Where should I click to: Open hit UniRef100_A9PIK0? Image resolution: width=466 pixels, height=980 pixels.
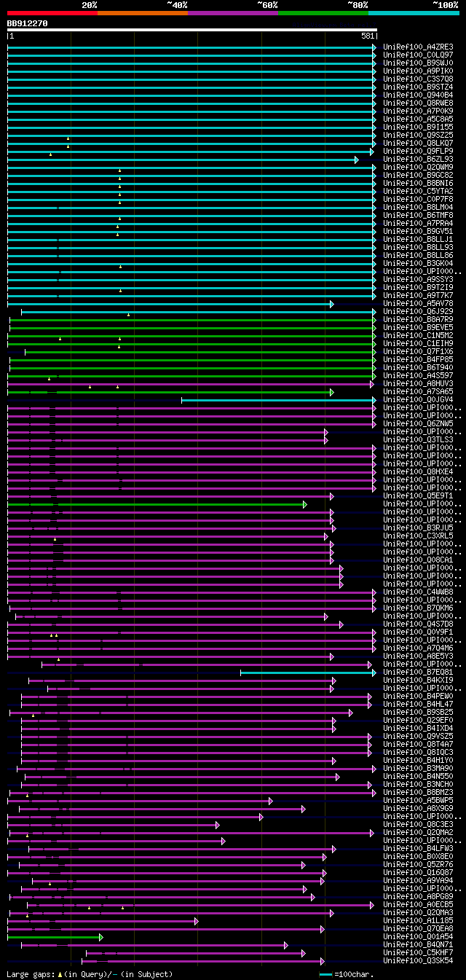(x=418, y=71)
